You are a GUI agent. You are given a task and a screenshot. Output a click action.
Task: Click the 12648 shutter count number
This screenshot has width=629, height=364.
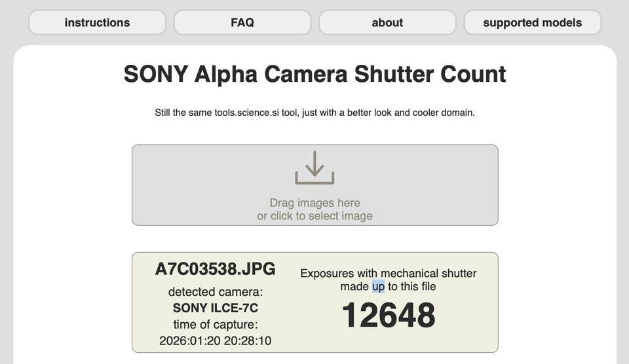[389, 316]
